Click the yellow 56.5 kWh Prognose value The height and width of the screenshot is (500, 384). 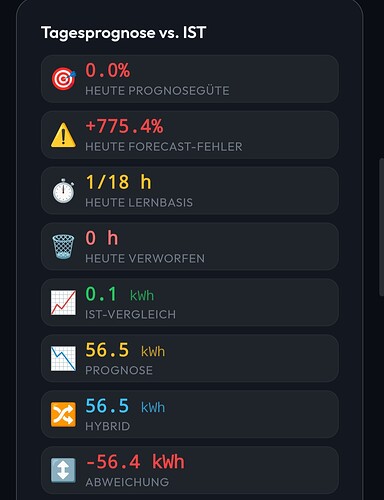pyautogui.click(x=125, y=350)
